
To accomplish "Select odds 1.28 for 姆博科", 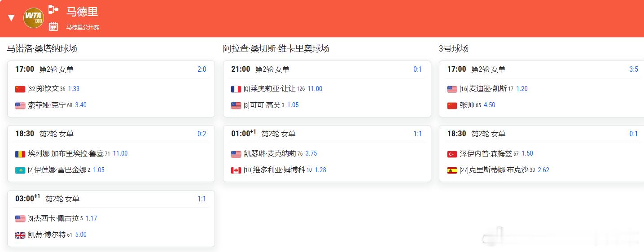I will [x=320, y=169].
